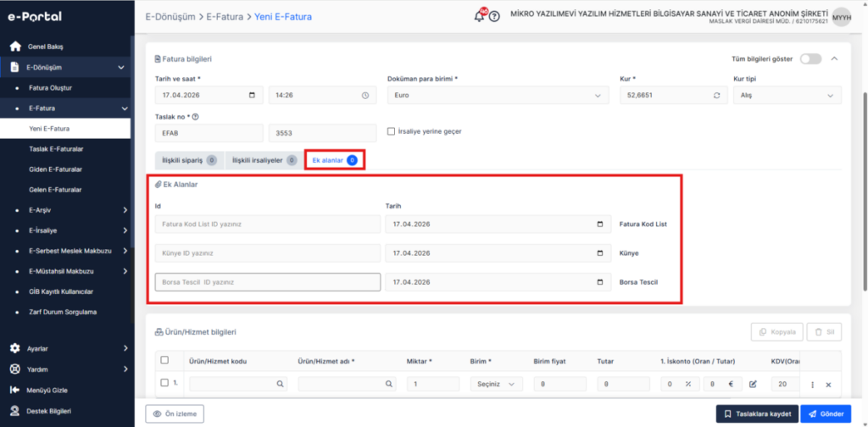868x427 pixels.
Task: Open calendar in Künye row
Action: tap(601, 253)
